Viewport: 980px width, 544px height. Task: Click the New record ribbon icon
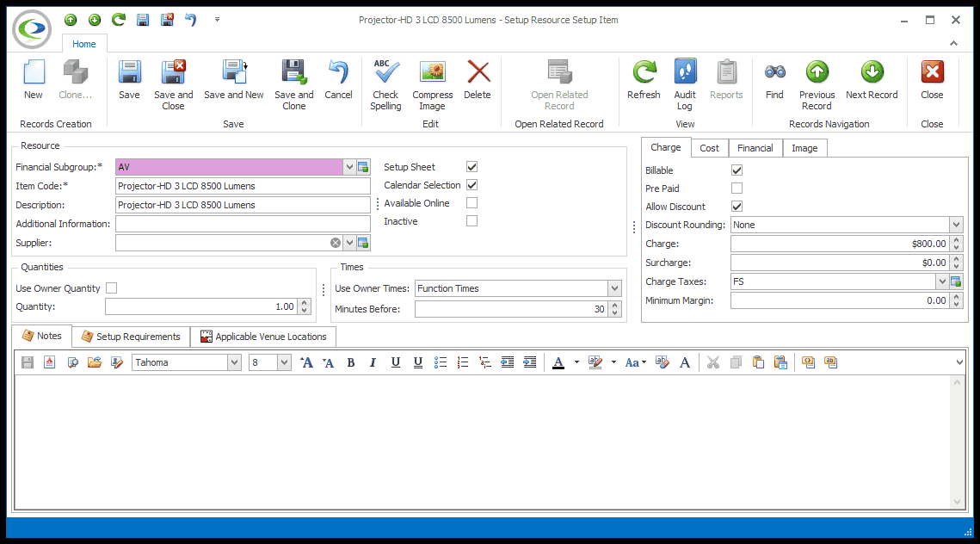34,72
